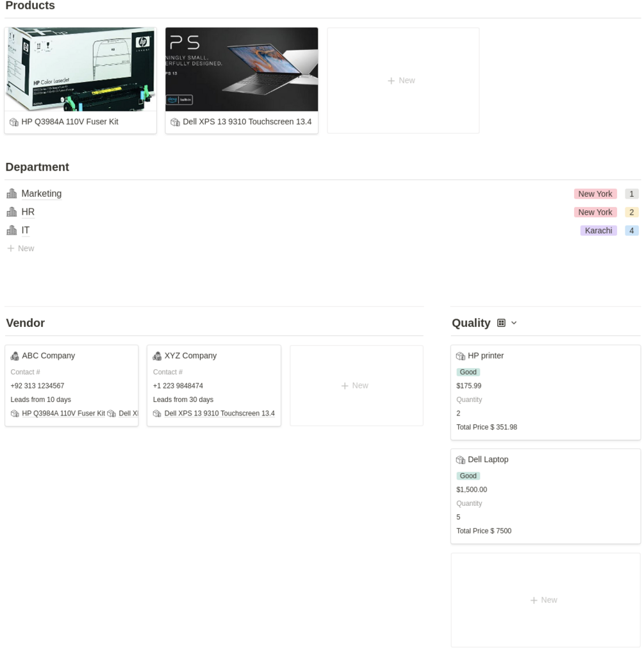Click the box icon beside HP printer
This screenshot has width=644, height=652.
click(461, 356)
